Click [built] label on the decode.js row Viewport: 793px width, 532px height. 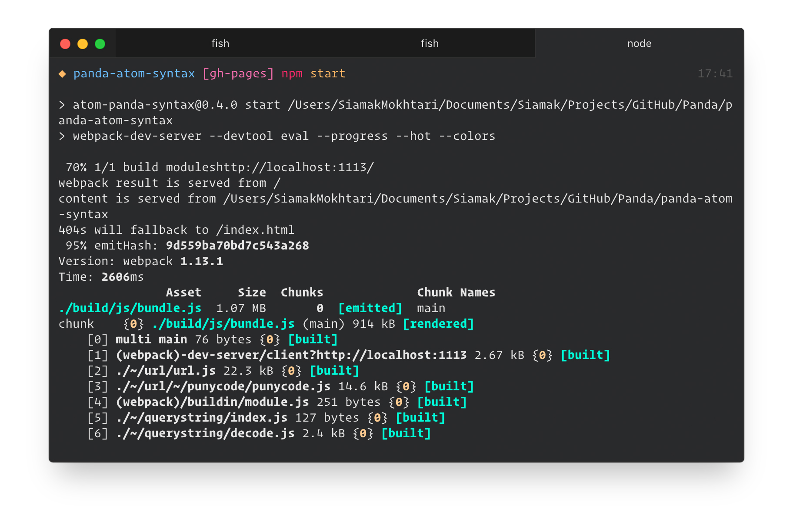pyautogui.click(x=406, y=433)
